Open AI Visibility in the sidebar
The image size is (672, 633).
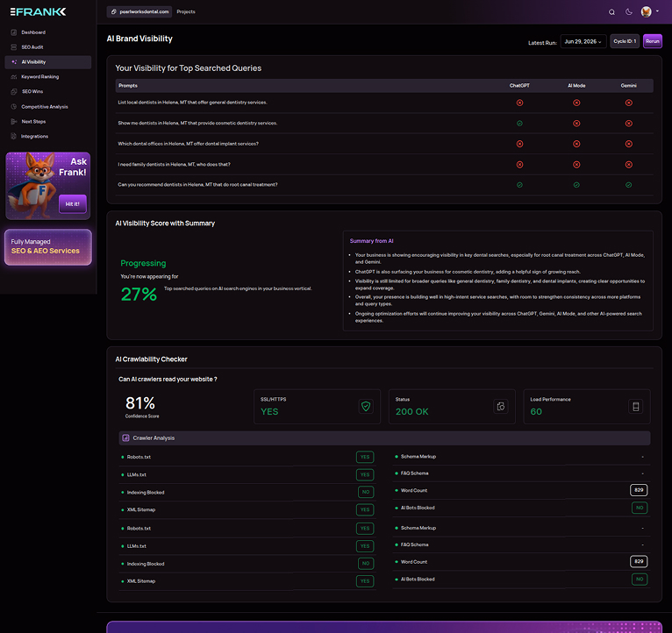click(48, 62)
